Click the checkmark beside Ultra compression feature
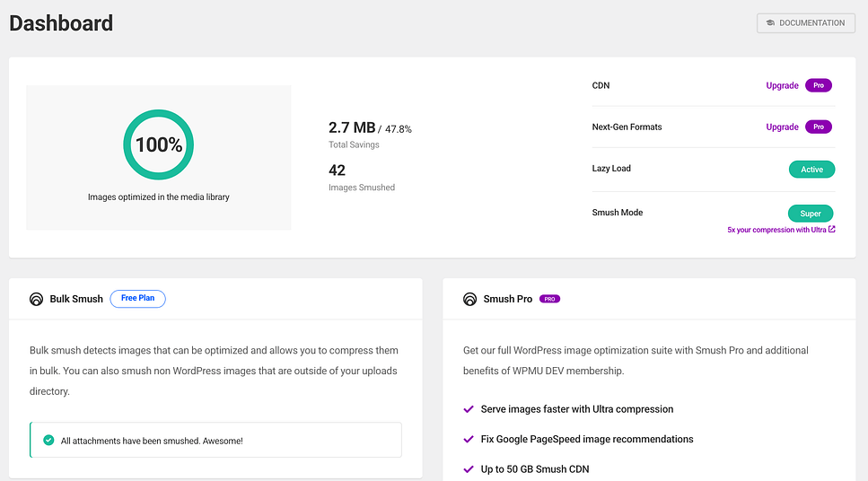The width and height of the screenshot is (868, 481). [x=468, y=409]
